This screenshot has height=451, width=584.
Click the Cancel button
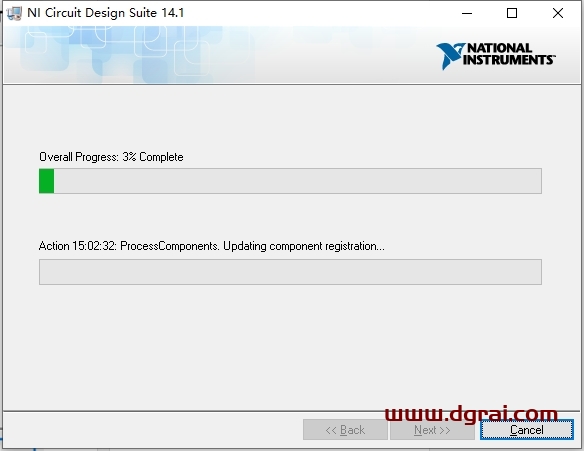tap(527, 430)
